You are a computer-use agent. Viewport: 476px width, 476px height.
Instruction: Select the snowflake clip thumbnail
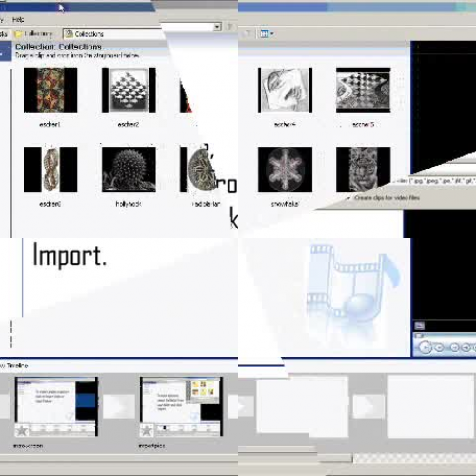pos(285,169)
